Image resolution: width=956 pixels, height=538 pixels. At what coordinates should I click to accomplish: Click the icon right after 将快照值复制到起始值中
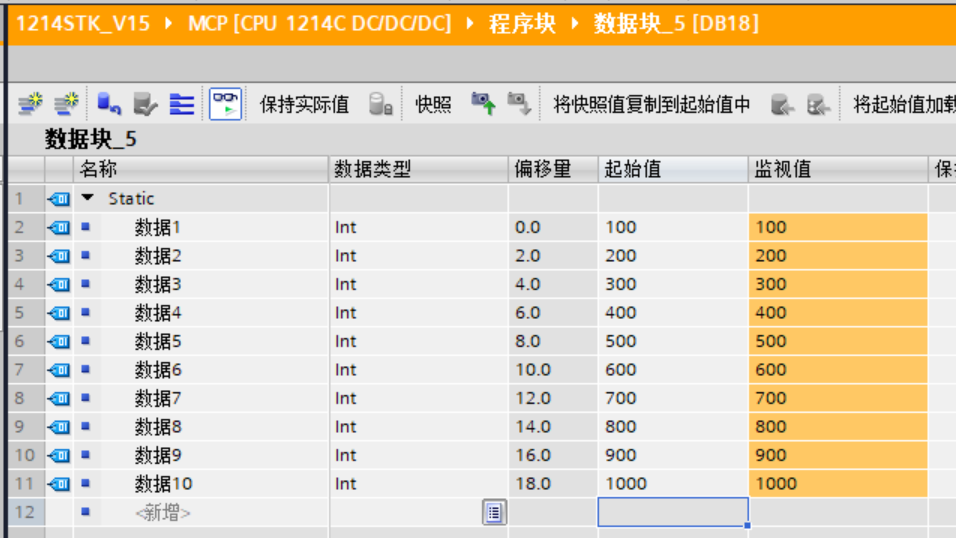[782, 104]
